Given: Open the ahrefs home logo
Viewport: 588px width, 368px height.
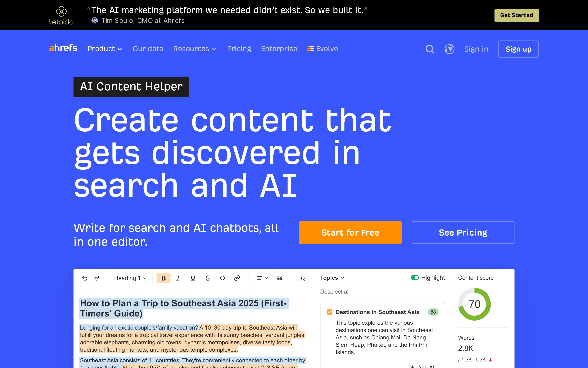Looking at the screenshot, I should (63, 48).
